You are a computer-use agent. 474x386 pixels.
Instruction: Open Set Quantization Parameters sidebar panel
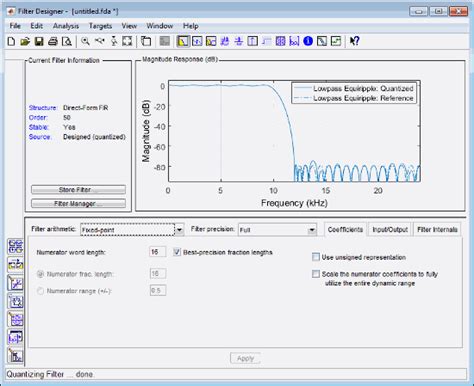(15, 283)
